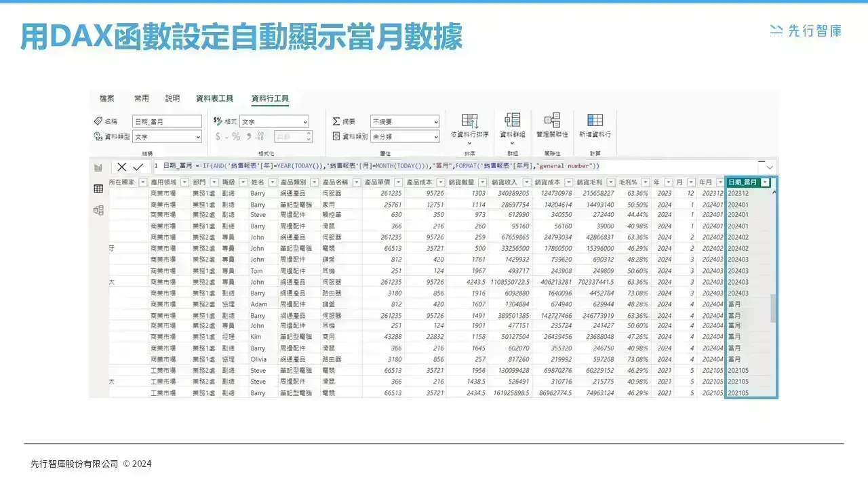Select the 資料行工具 column tools tab
The width and height of the screenshot is (868, 488).
[x=270, y=99]
